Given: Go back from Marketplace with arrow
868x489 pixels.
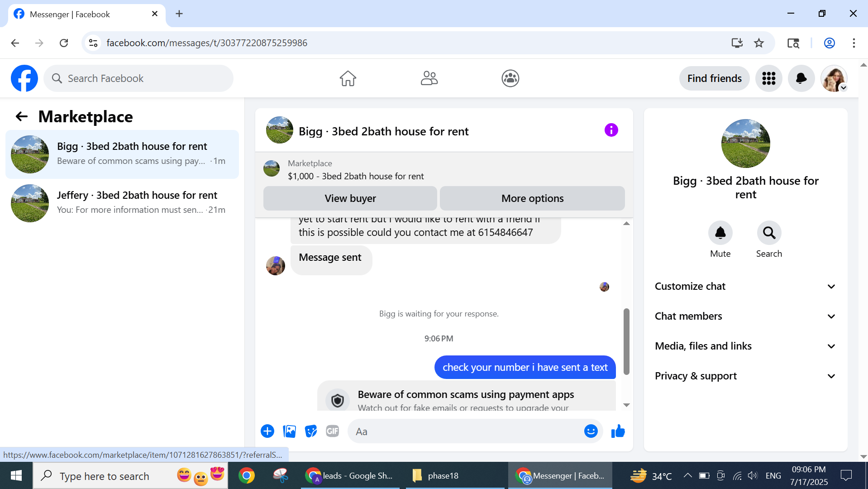Looking at the screenshot, I should 22,117.
